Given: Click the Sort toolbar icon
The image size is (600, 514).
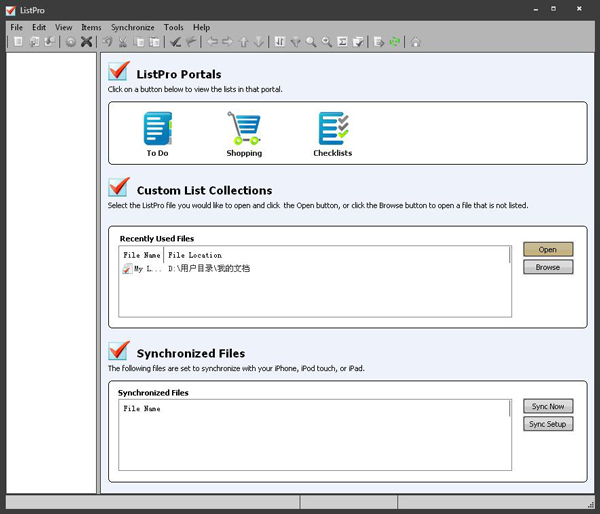Looking at the screenshot, I should (x=280, y=41).
